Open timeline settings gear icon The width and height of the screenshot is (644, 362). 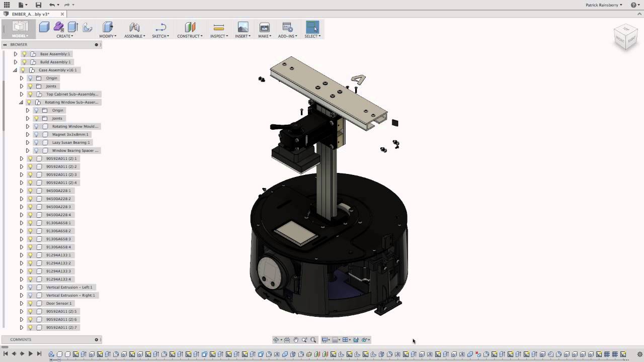[x=639, y=354]
